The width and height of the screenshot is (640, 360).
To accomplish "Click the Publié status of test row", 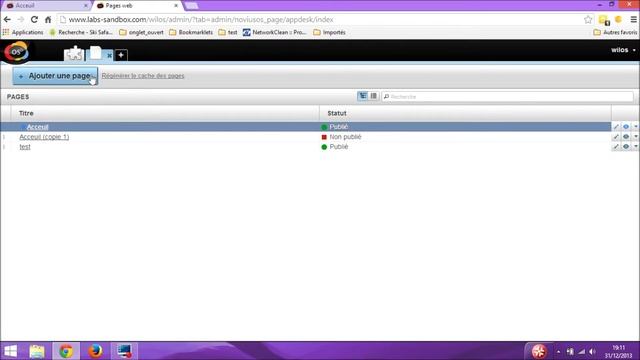I will click(338, 147).
